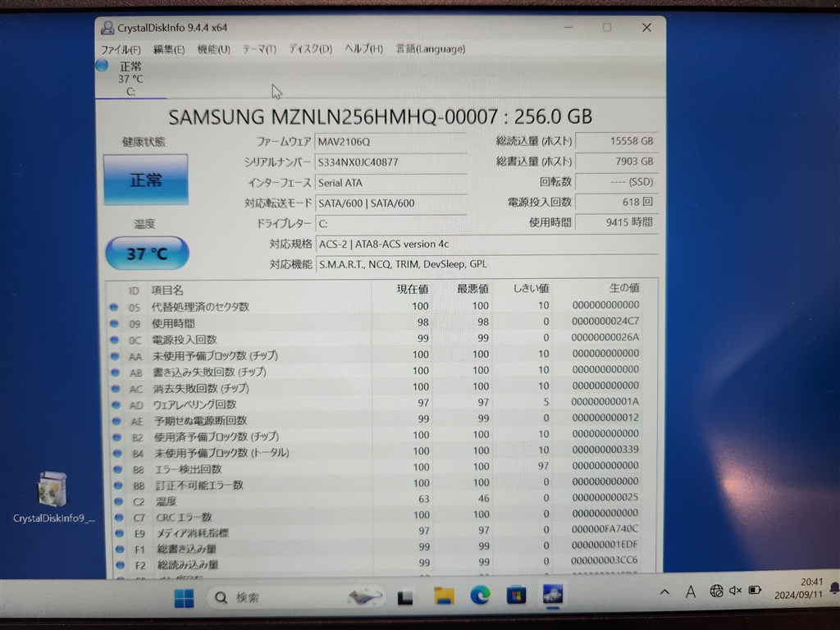Open the ファイル(F) menu
The width and height of the screenshot is (840, 630).
pyautogui.click(x=121, y=49)
